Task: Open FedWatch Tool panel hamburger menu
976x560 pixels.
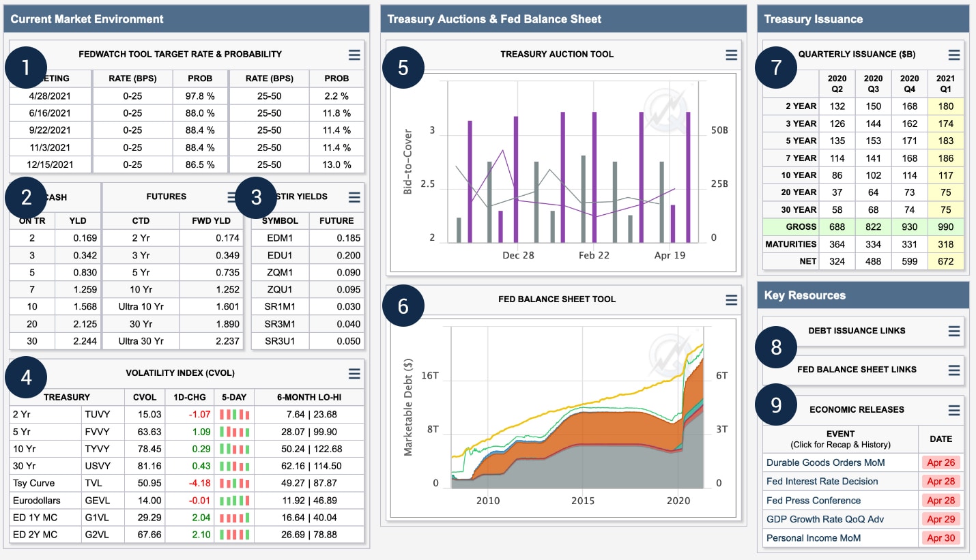Action: click(x=354, y=55)
